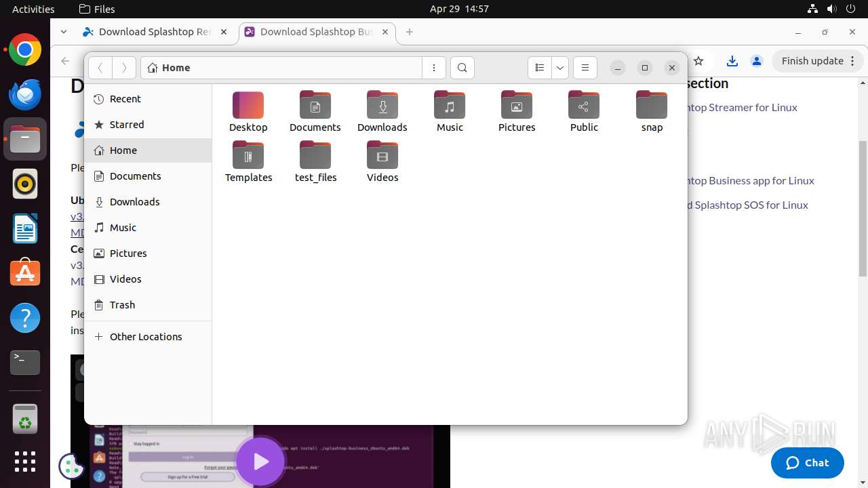The image size is (868, 488).
Task: Select Documents in Files sidebar
Action: (x=148, y=176)
